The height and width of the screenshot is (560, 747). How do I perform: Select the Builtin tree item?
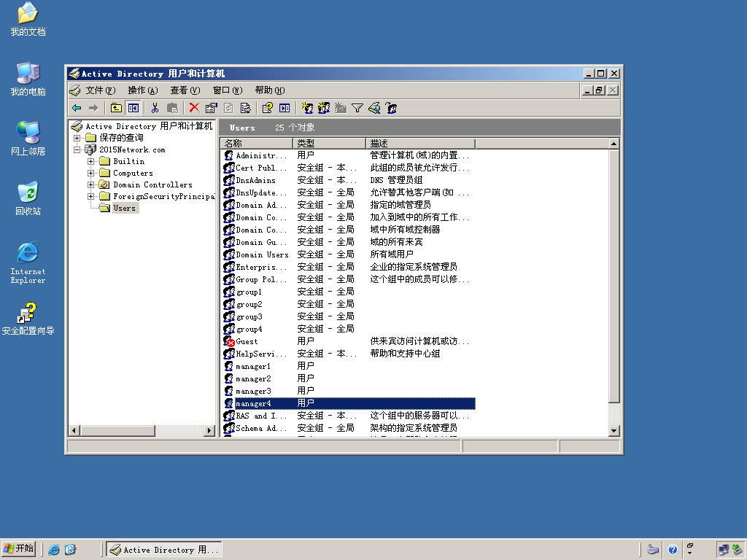(x=128, y=161)
